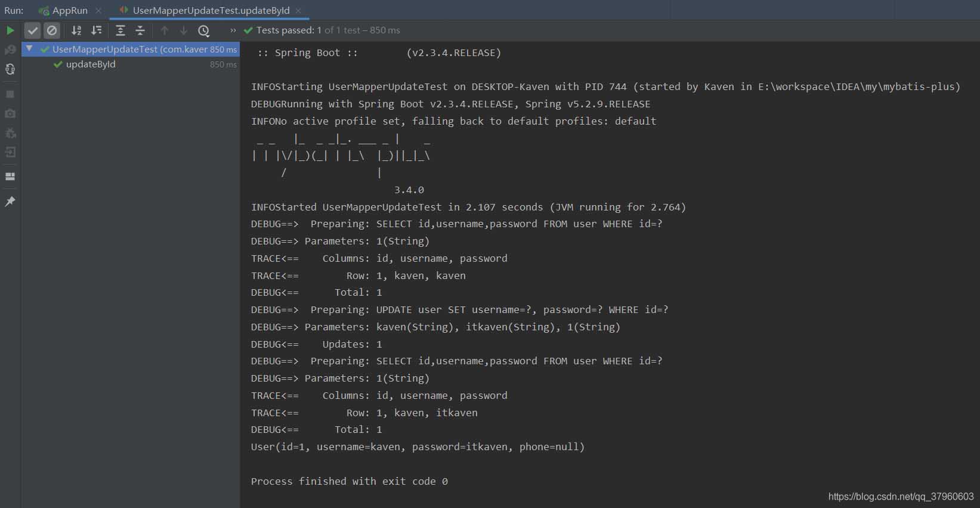Screen dimensions: 980x508
Task: Pin the run tab with pin icon
Action: (x=10, y=202)
